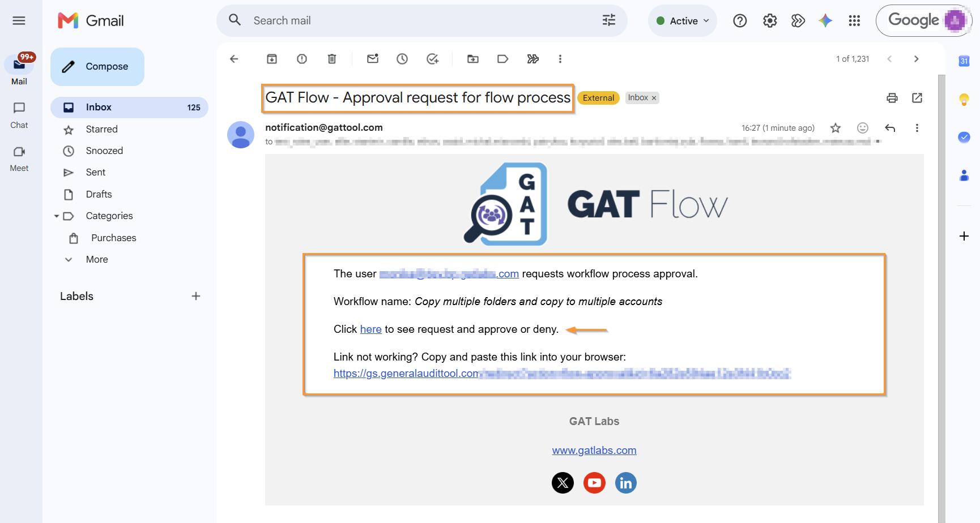This screenshot has height=523, width=980.
Task: Open the Active status dropdown
Action: [x=683, y=21]
